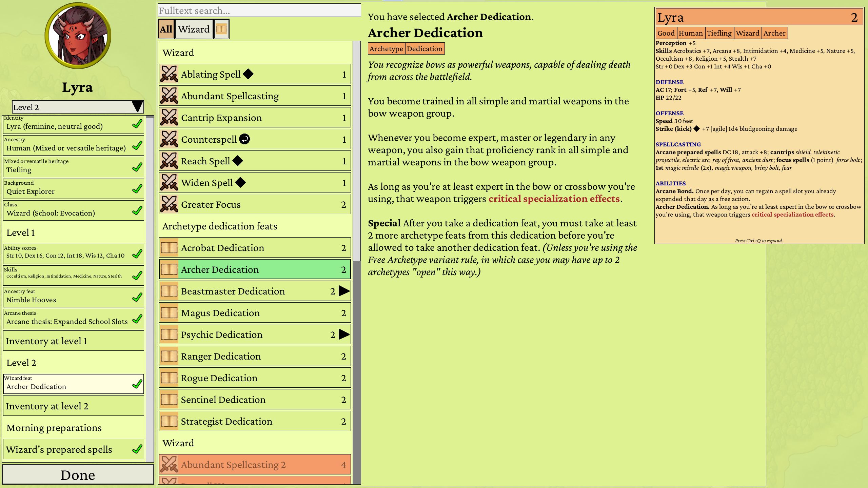Open the Skills step
Viewport: 868px width, 488px height.
click(74, 276)
